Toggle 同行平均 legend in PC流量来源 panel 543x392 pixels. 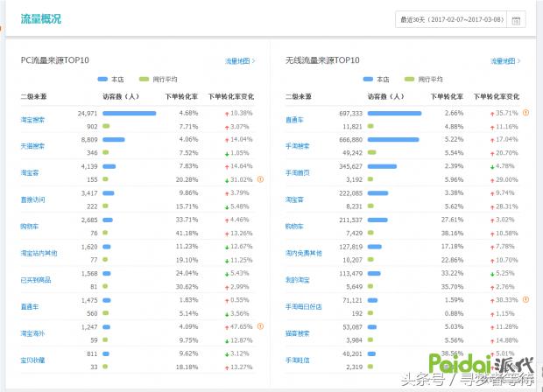pos(158,80)
